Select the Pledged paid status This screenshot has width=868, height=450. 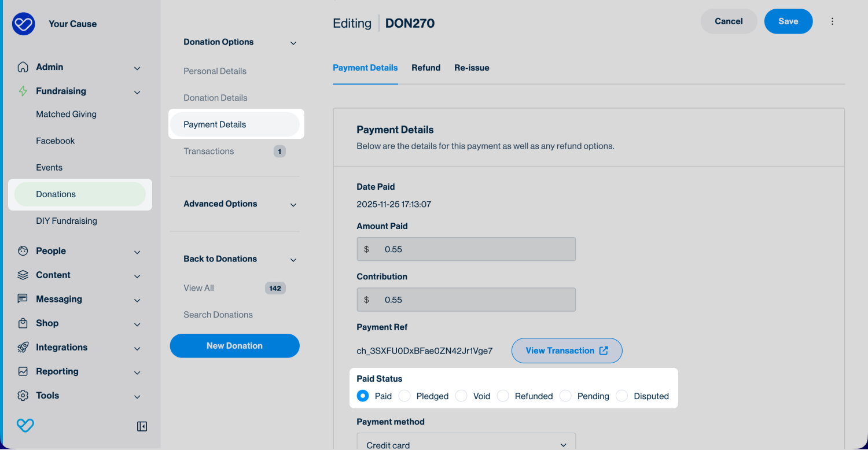coord(405,396)
